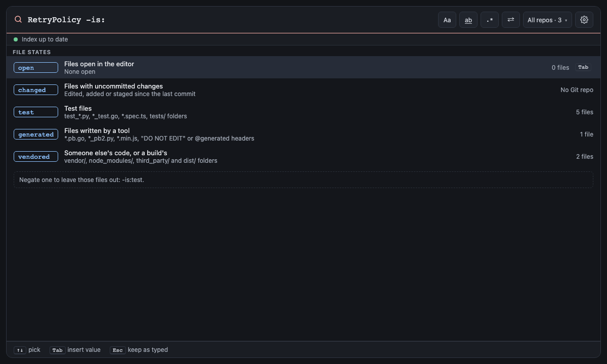This screenshot has height=364, width=607.
Task: Click the green index status dot
Action: coord(16,39)
